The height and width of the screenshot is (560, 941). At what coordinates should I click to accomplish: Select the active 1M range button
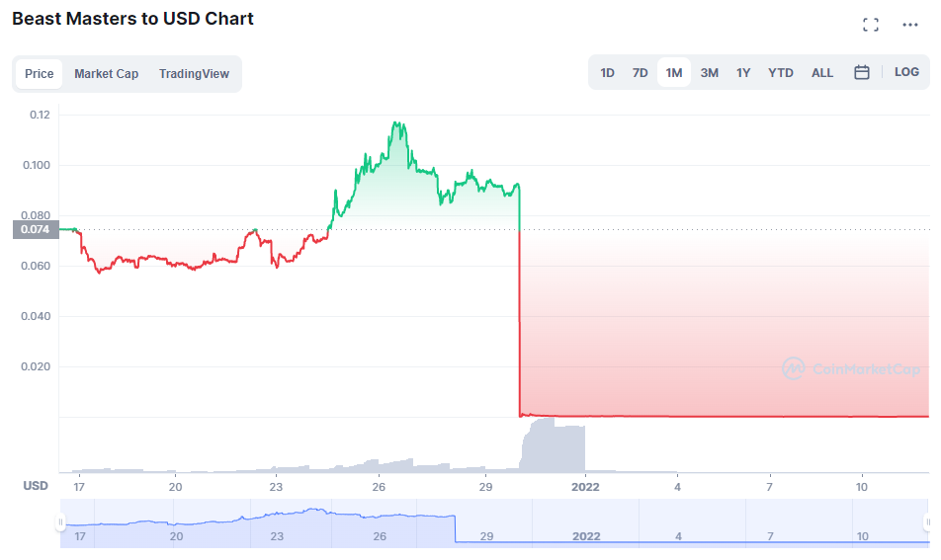[674, 72]
